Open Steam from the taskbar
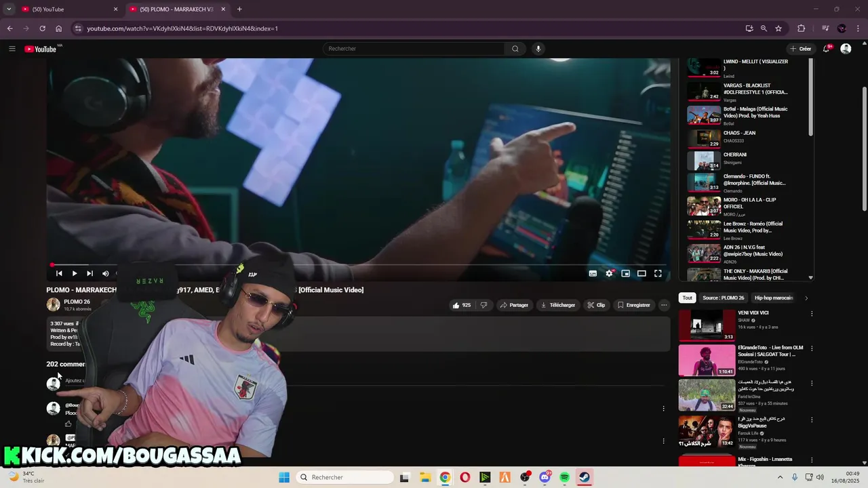 [x=584, y=477]
